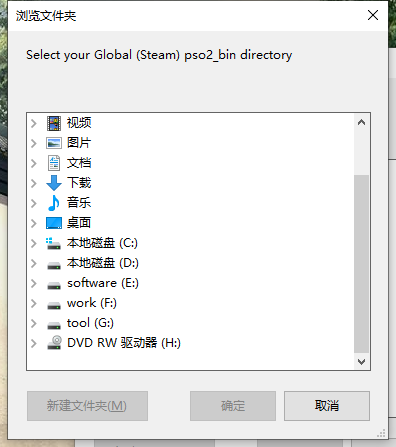Click the 新建文件夹(M) button
Image resolution: width=396 pixels, height=447 pixels.
[x=87, y=406]
